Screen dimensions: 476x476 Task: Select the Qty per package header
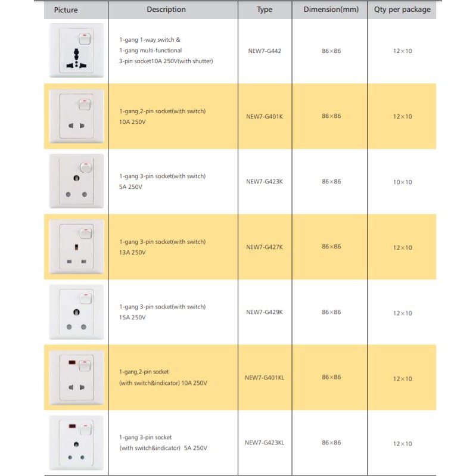(x=402, y=10)
